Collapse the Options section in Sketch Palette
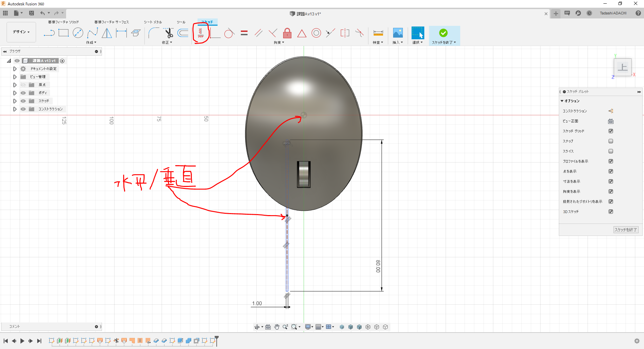644x349 pixels. pos(562,101)
